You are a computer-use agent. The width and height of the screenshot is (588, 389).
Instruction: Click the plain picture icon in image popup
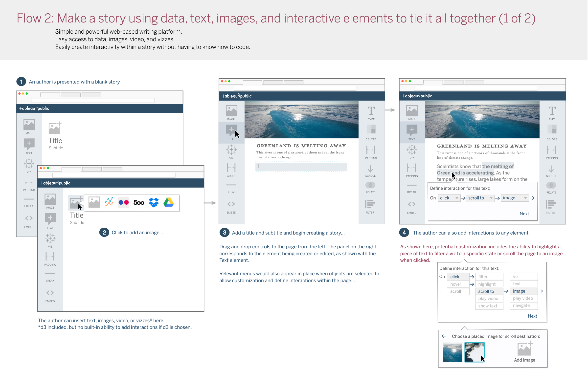coord(94,202)
